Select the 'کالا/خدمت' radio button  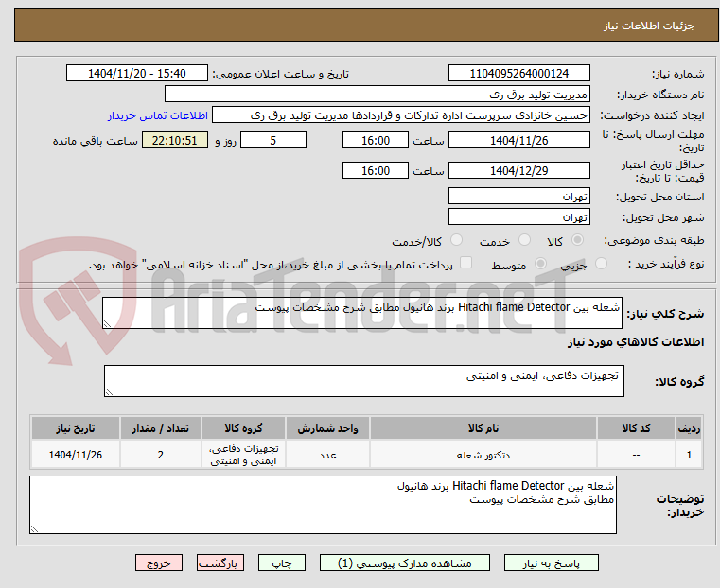pyautogui.click(x=456, y=240)
